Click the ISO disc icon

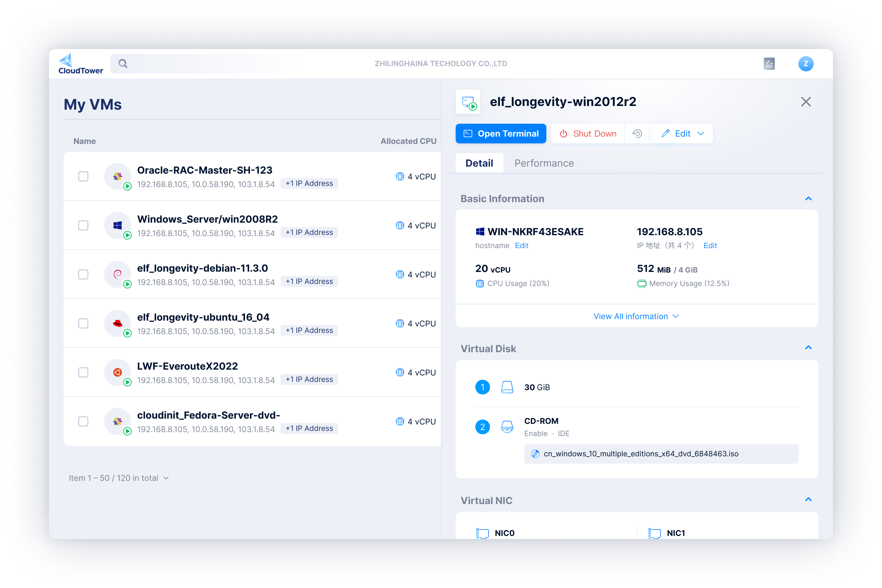pos(535,454)
